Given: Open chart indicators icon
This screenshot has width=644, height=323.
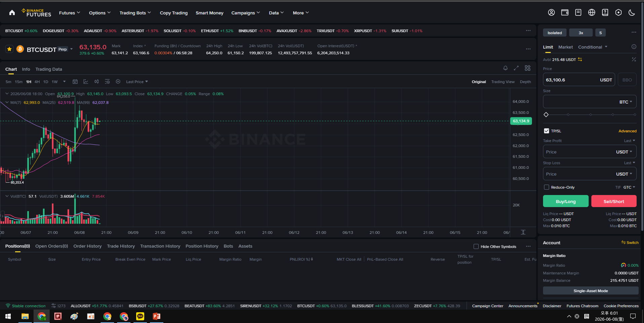Looking at the screenshot, I should pyautogui.click(x=86, y=82).
